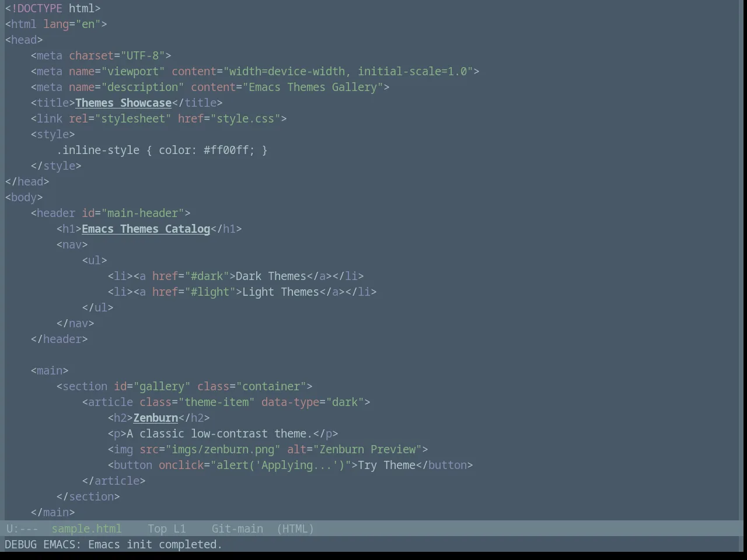This screenshot has height=560, width=747.
Task: Click the onclick attribute name
Action: point(181,465)
